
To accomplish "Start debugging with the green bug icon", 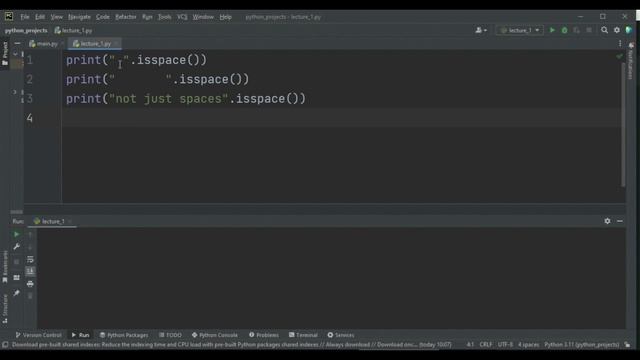I will 564,30.
